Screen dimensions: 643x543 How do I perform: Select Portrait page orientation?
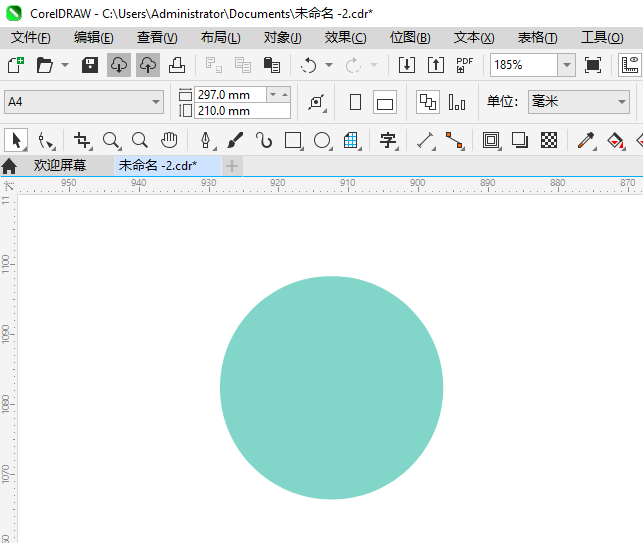pyautogui.click(x=356, y=102)
